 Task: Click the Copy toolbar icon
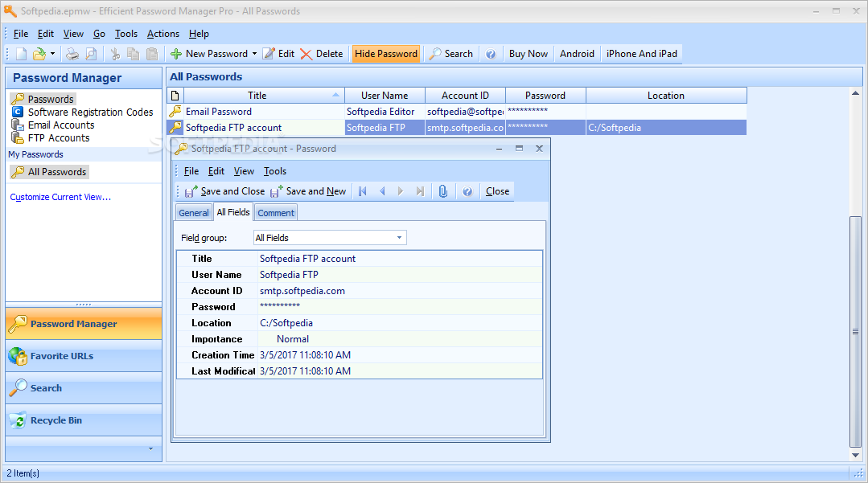[x=134, y=54]
